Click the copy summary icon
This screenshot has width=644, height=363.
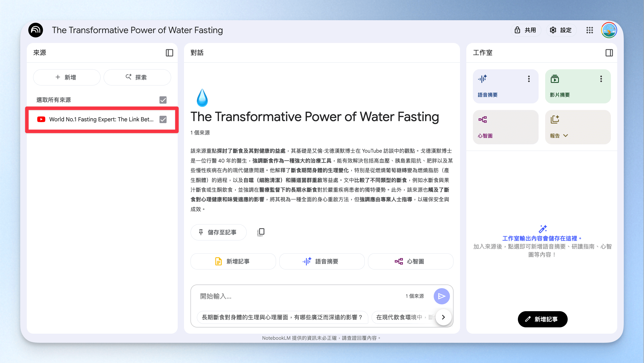[261, 232]
